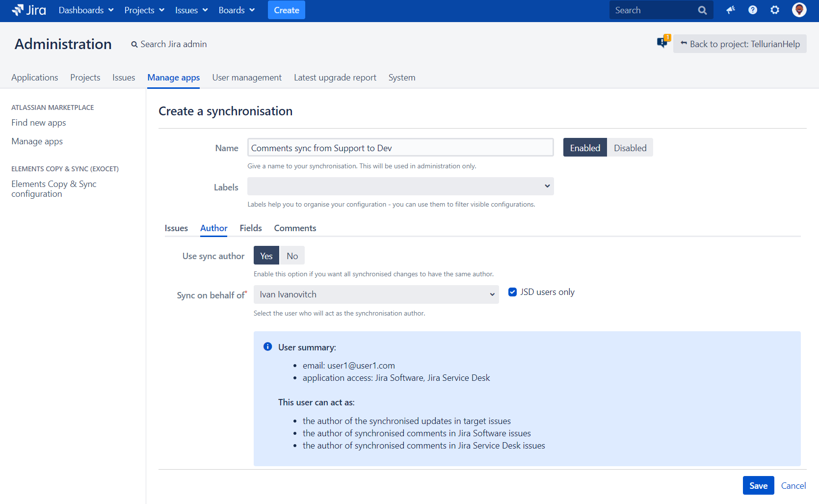Click the help question mark icon
This screenshot has width=819, height=504.
[x=752, y=10]
